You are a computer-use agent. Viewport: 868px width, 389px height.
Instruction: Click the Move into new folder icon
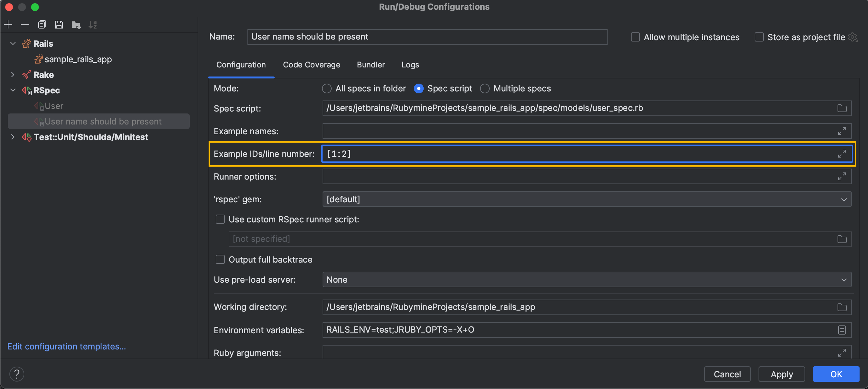76,24
